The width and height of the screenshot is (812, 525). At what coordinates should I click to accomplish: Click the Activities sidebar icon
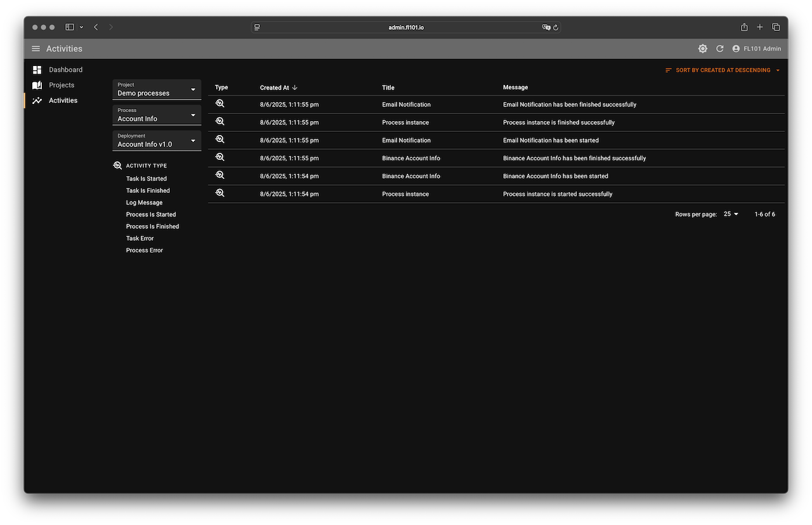click(37, 100)
